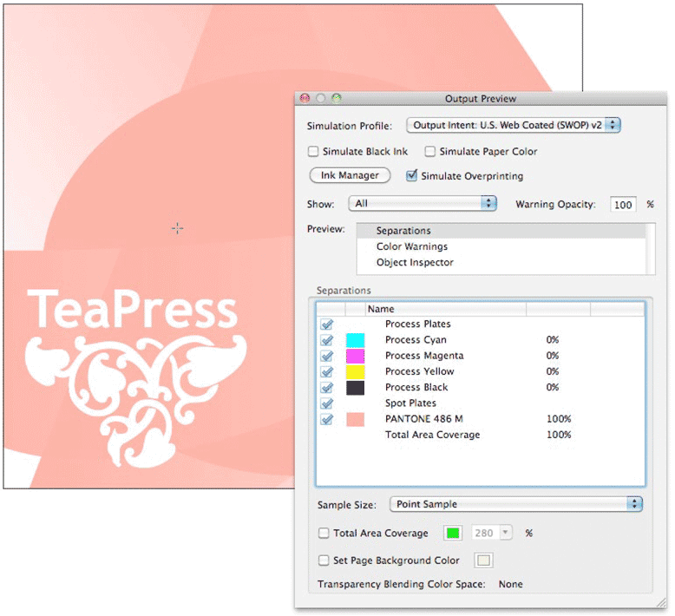Screen dimensions: 675x616
Task: Toggle PANTONE 486 M plate checkbox
Action: [x=327, y=419]
